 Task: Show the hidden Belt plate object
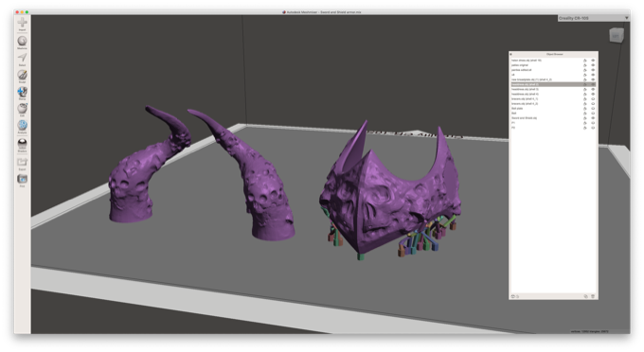coord(593,108)
